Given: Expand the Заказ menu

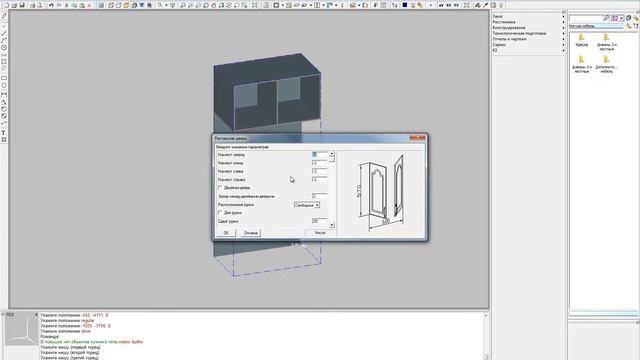Looking at the screenshot, I should [529, 16].
